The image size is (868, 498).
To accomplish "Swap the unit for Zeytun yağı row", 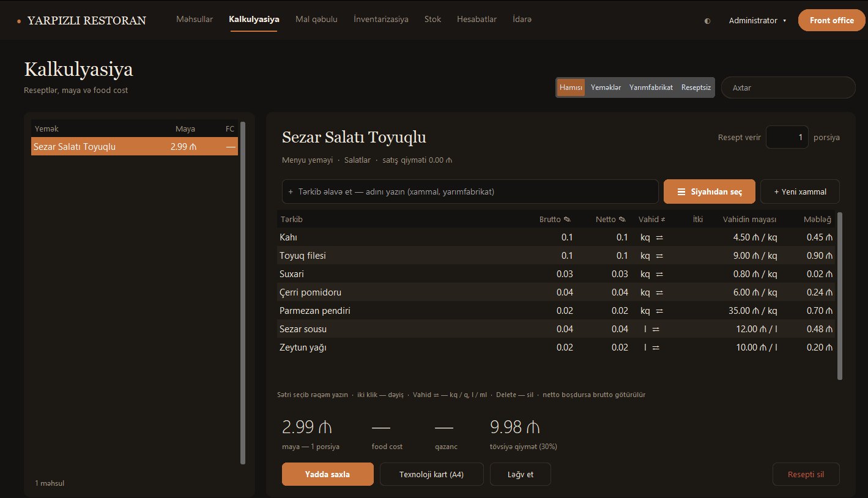I will pyautogui.click(x=656, y=347).
